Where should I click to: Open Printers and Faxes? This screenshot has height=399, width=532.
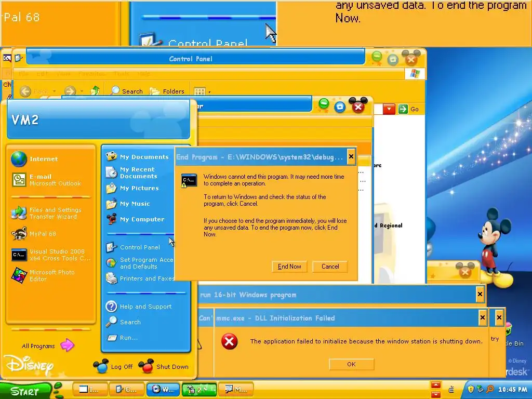tap(139, 278)
